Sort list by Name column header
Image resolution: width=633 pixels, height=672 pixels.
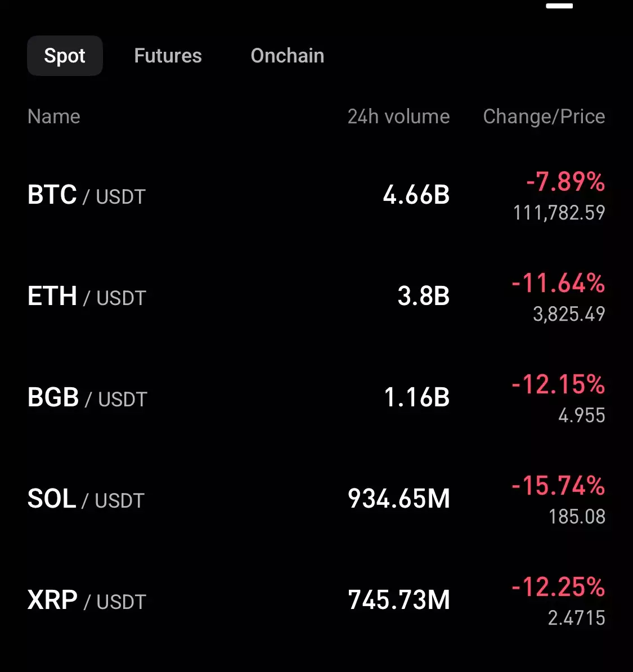click(x=54, y=117)
